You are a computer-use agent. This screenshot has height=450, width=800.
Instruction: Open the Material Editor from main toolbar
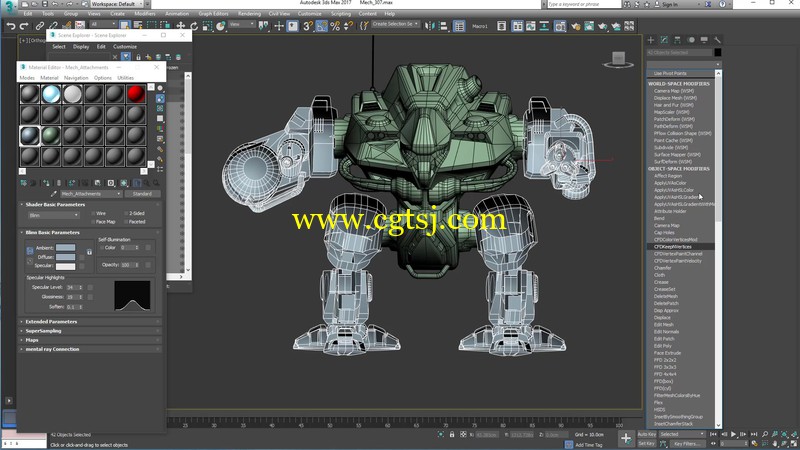point(560,26)
